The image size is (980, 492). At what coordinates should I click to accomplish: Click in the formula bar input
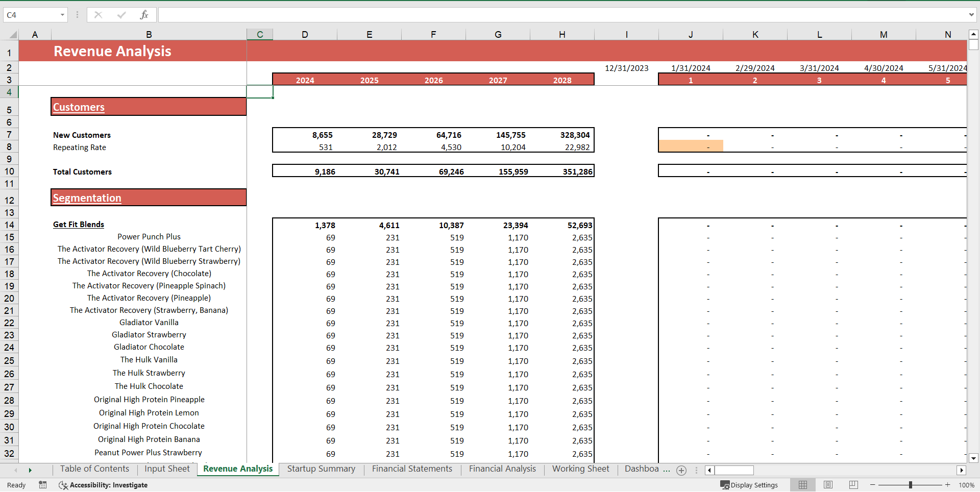(x=561, y=15)
